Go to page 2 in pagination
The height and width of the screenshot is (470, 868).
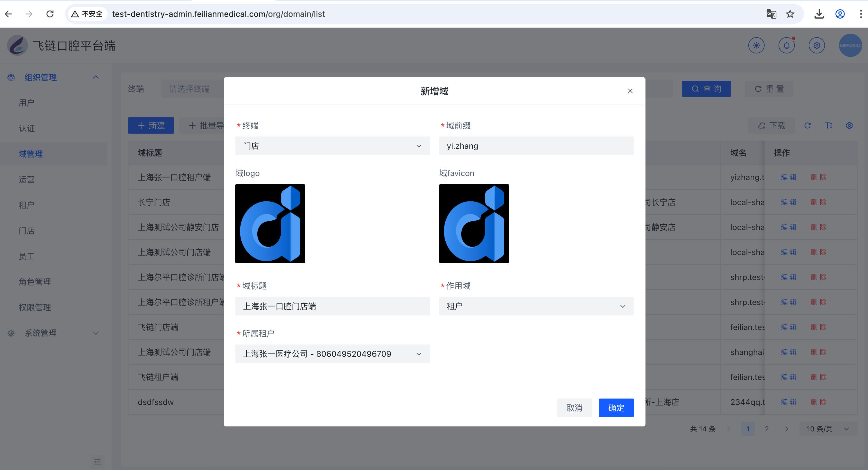pyautogui.click(x=767, y=429)
